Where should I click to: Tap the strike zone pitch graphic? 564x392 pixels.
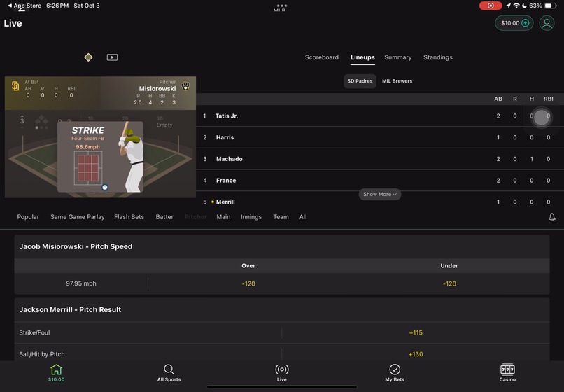(x=88, y=168)
